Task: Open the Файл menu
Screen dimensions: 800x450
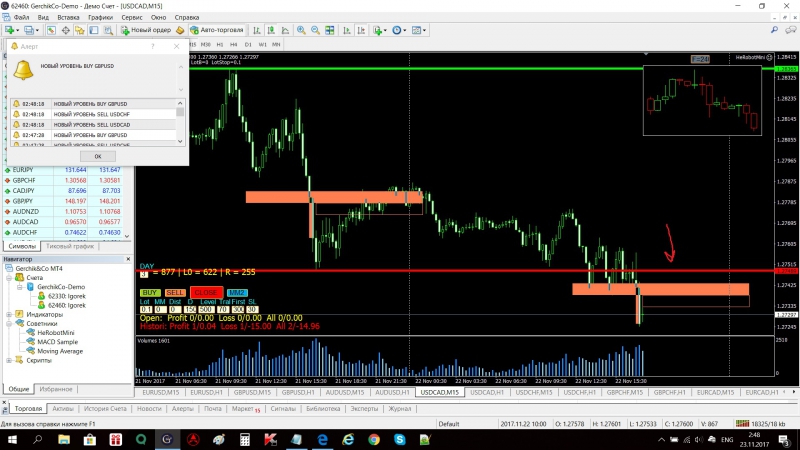Action: tap(21, 17)
